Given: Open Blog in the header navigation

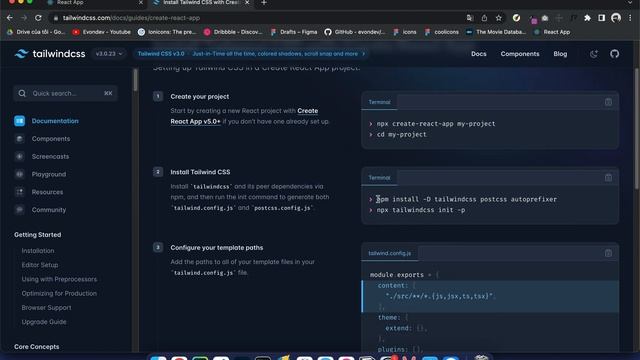Looking at the screenshot, I should [560, 54].
